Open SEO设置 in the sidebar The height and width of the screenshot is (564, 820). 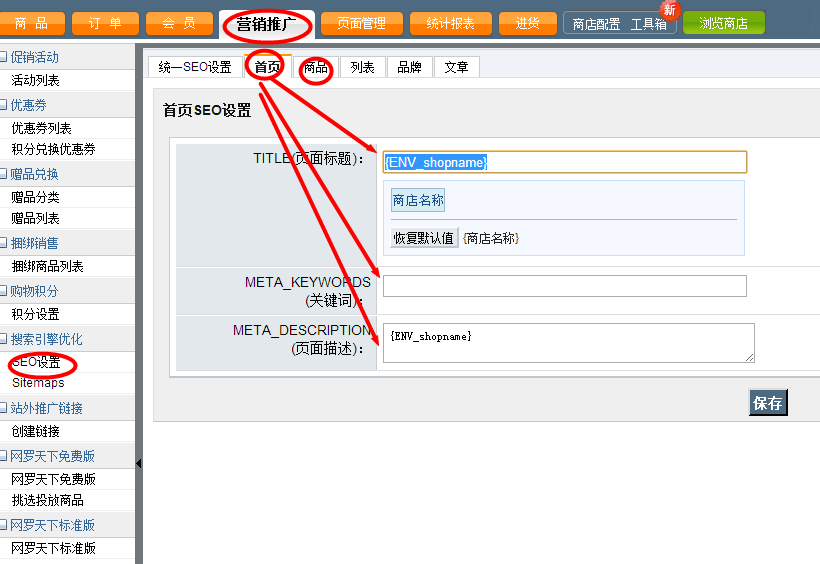point(36,362)
